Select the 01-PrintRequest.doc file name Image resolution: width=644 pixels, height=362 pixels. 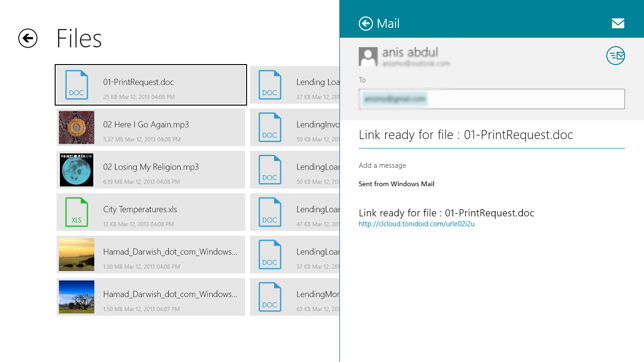(x=139, y=82)
